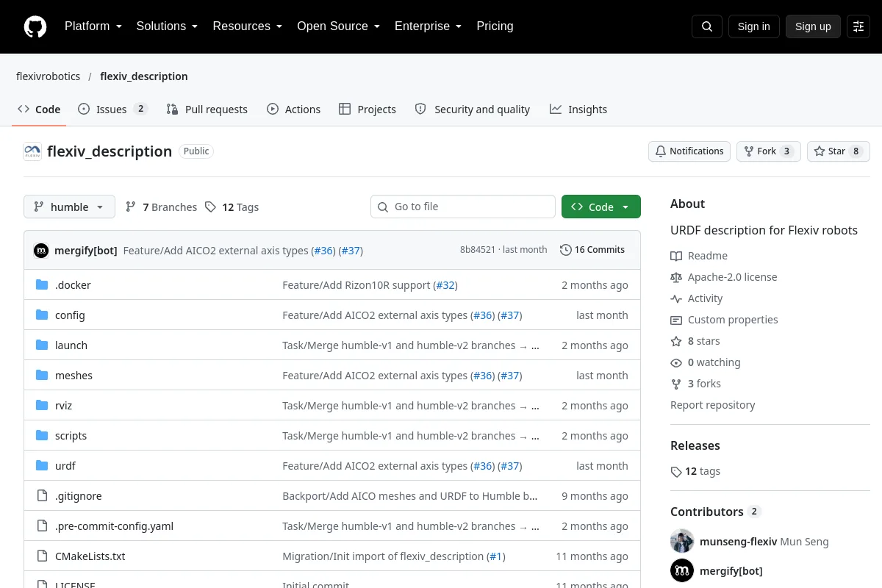Screen dimensions: 882x588
Task: Expand the Enterprise menu
Action: coord(428,26)
